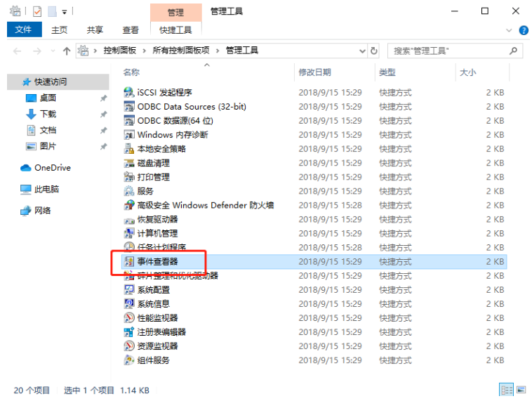Click the 性能监视器 icon
Viewport: 532px width, 401px height.
coord(129,317)
